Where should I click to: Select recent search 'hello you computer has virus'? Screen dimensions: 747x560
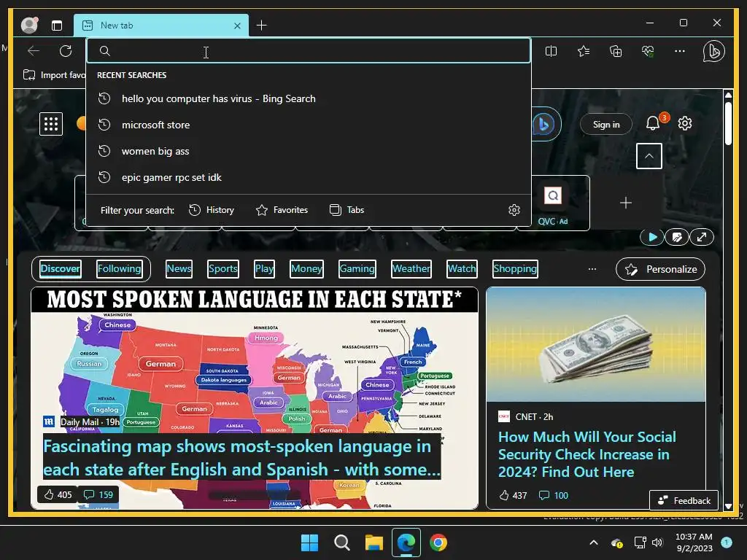coord(309,98)
